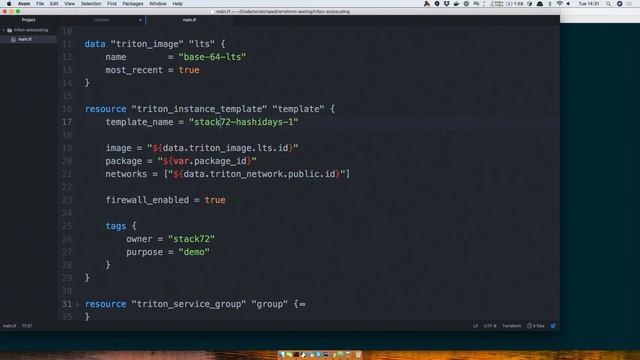Expand the folded triton_service_group block arrow
Image resolution: width=640 pixels, height=360 pixels.
point(78,304)
